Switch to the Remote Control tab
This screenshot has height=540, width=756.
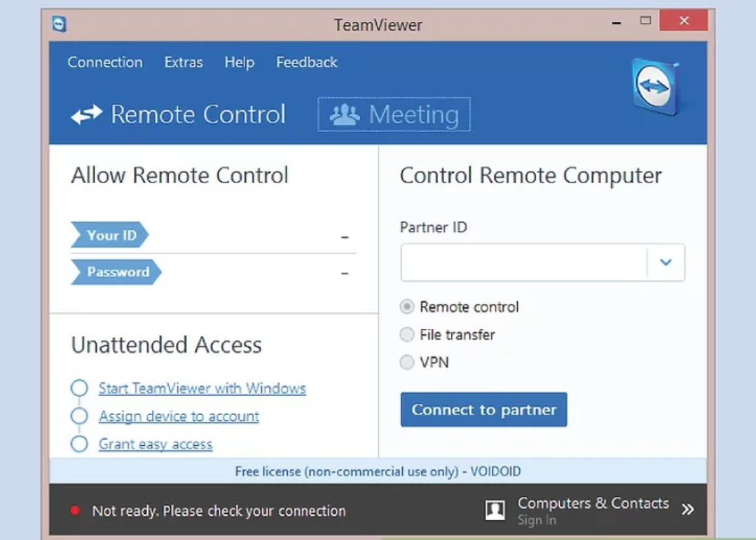pos(179,114)
